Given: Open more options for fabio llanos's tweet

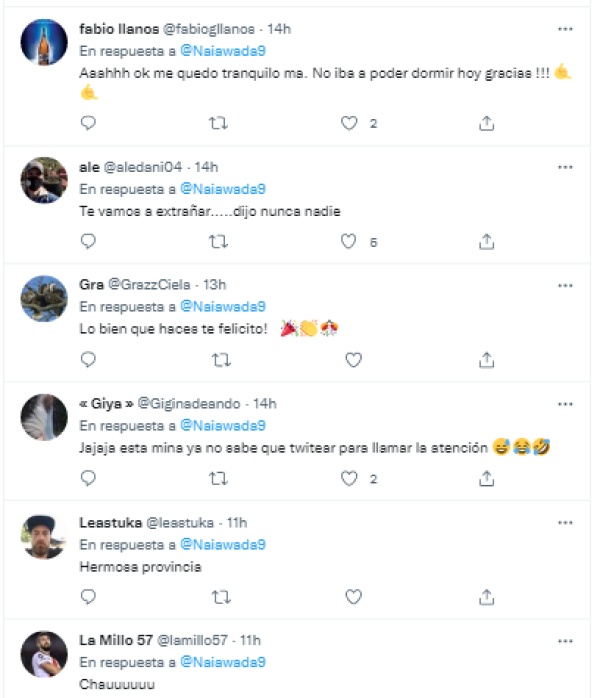Looking at the screenshot, I should 566,29.
